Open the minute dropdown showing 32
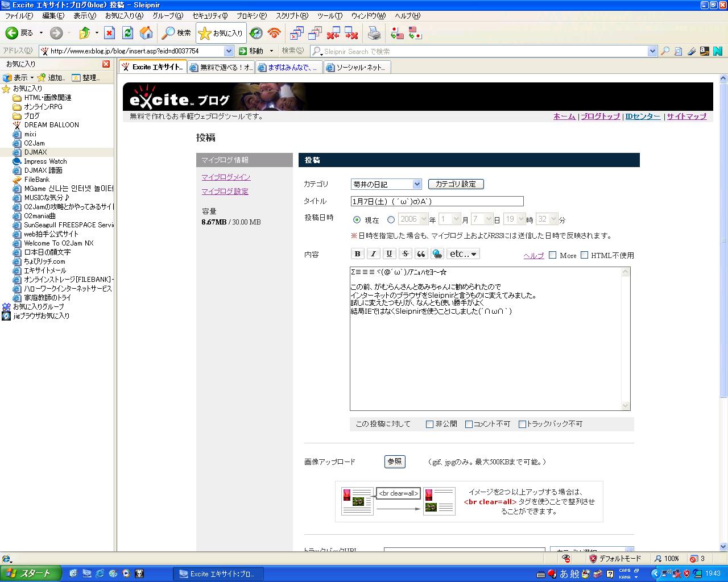Screen dimensions: 728x582 (547, 219)
